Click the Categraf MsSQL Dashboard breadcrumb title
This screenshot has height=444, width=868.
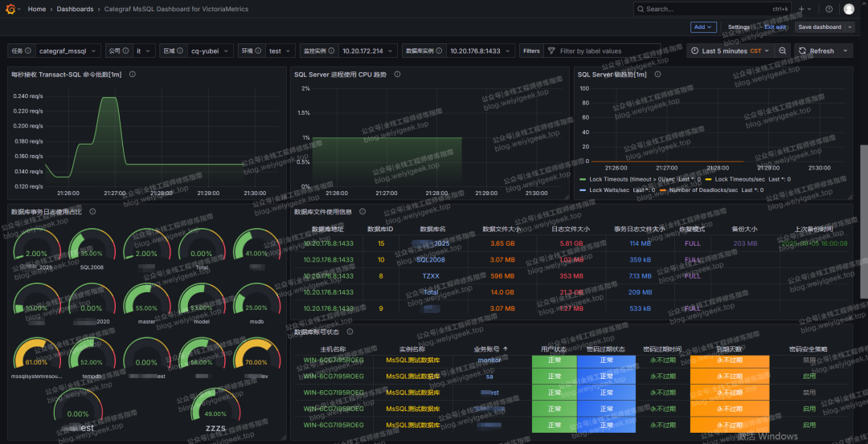(x=176, y=9)
